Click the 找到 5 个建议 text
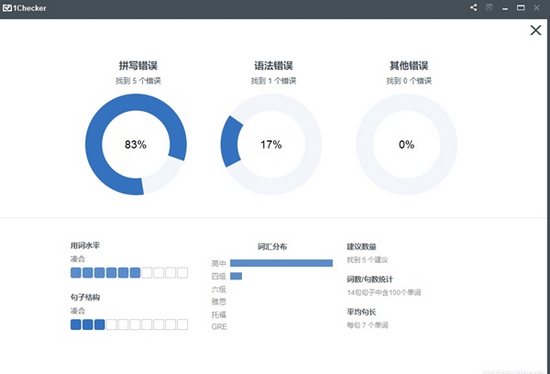Viewport: 550px width, 374px height. pos(367,260)
